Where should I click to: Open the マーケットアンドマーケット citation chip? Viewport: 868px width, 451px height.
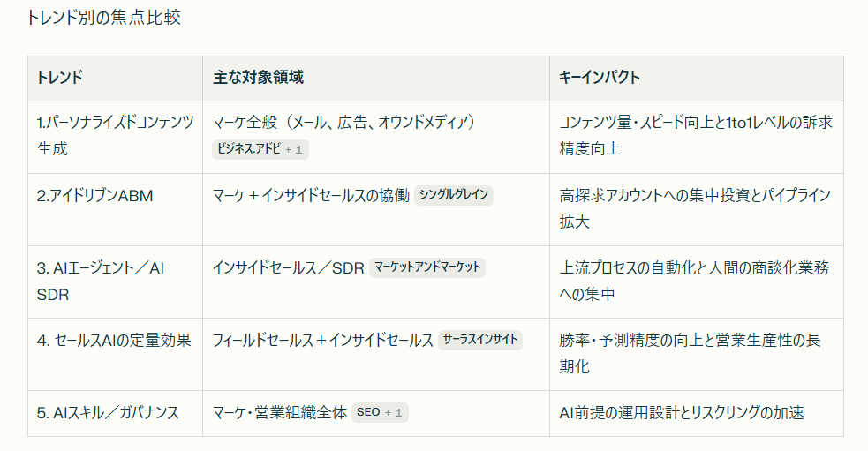point(427,267)
